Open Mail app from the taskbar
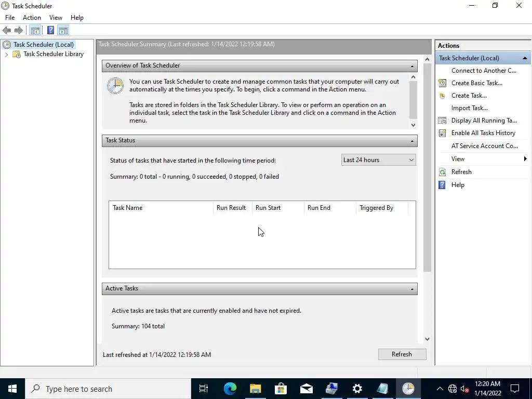This screenshot has width=532, height=399. pyautogui.click(x=306, y=389)
